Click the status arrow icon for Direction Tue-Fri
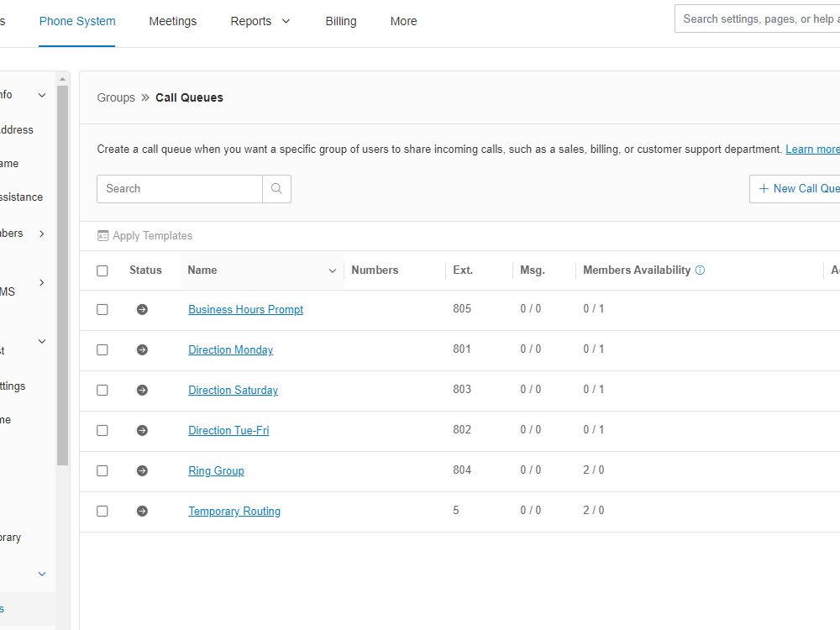 coord(142,430)
